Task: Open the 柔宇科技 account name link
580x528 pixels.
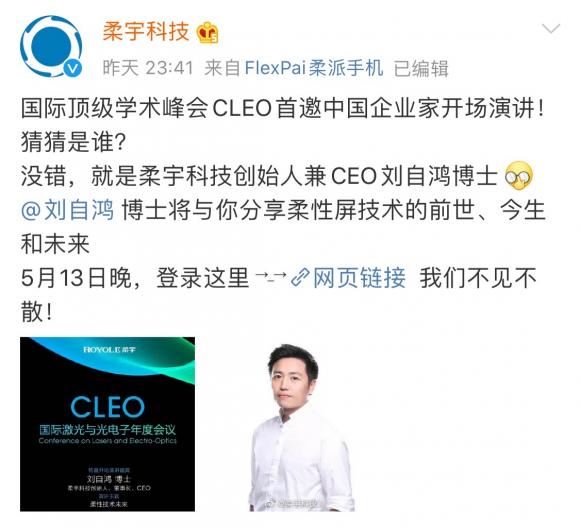Action: tap(146, 31)
